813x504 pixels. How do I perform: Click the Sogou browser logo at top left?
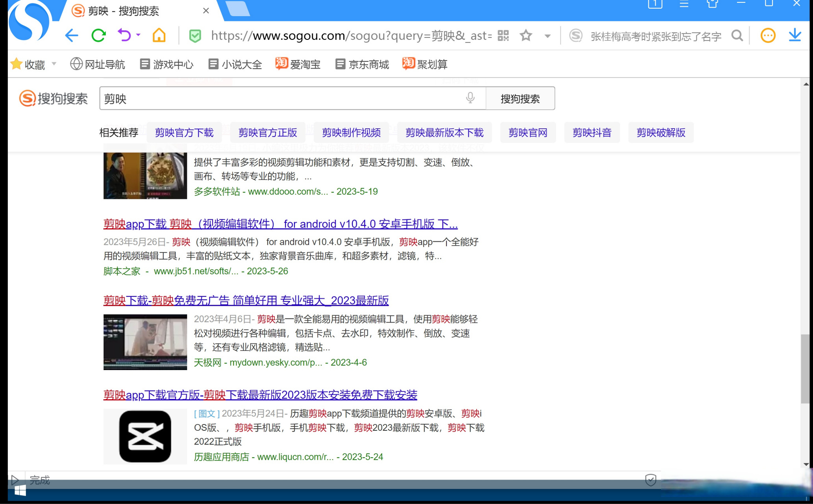tap(30, 22)
